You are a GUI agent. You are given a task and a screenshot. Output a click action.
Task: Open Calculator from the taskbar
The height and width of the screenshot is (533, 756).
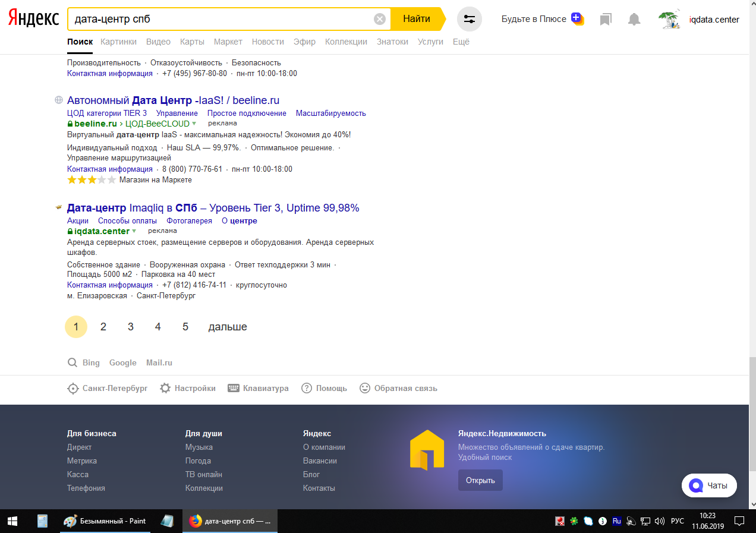tap(42, 521)
